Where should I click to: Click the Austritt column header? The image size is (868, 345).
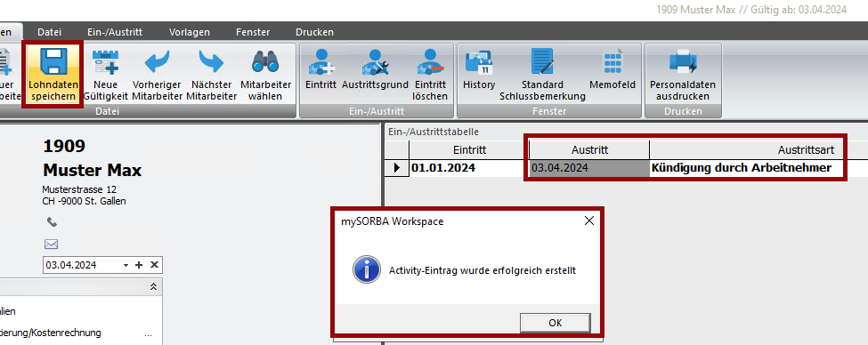pos(589,150)
